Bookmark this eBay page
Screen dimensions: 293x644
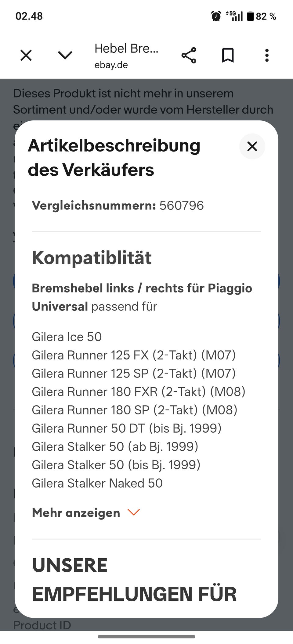[x=228, y=55]
